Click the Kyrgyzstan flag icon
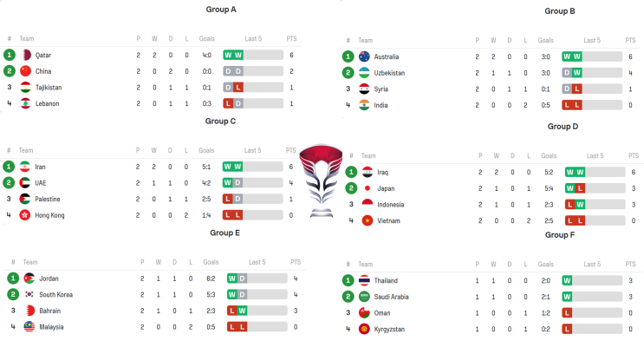The width and height of the screenshot is (644, 341). (x=364, y=329)
